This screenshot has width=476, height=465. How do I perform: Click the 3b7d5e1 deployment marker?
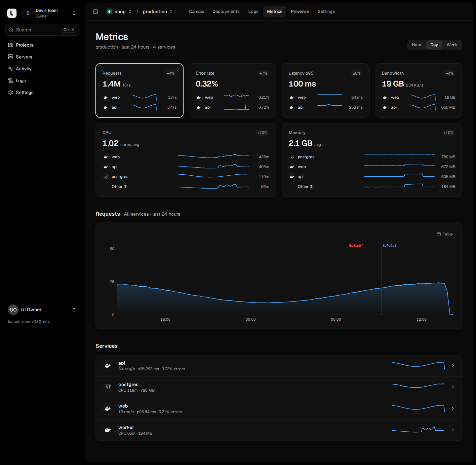tap(389, 246)
